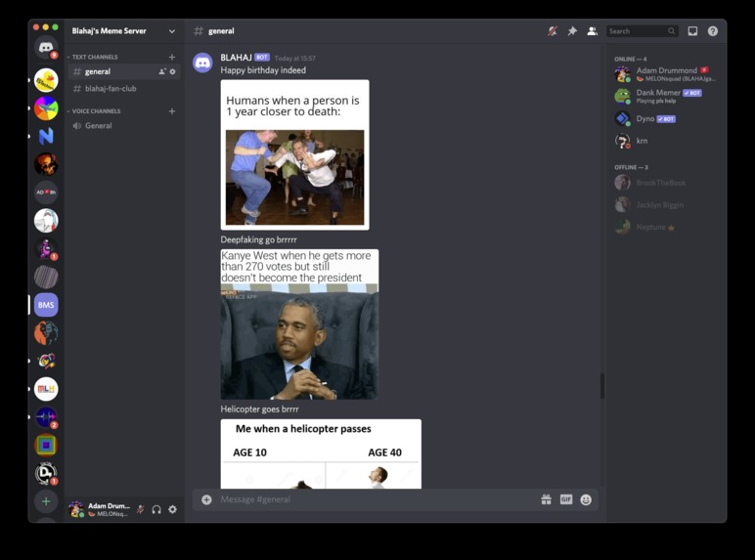Expand the Blahaj's Meme Server dropdown
Screen dimensions: 755x560
pos(172,31)
